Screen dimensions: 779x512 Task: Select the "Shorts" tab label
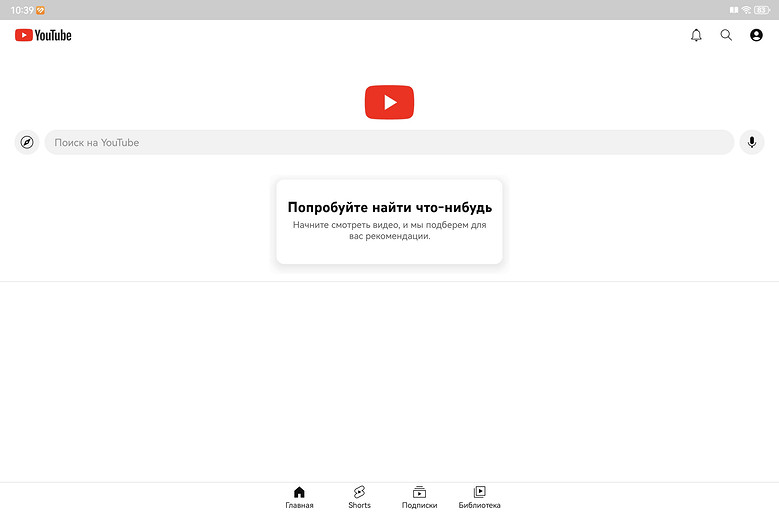(359, 505)
